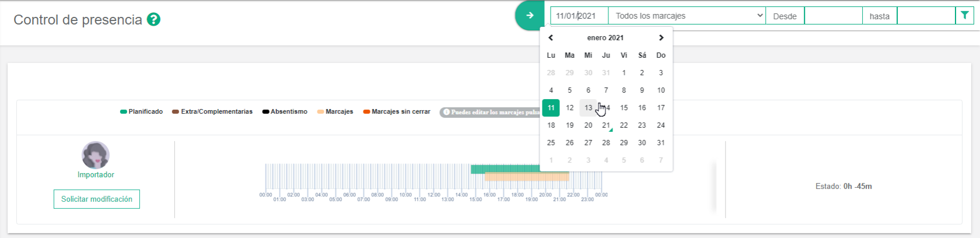Click the 'Desde' time input field
The image size is (980, 238).
[833, 16]
